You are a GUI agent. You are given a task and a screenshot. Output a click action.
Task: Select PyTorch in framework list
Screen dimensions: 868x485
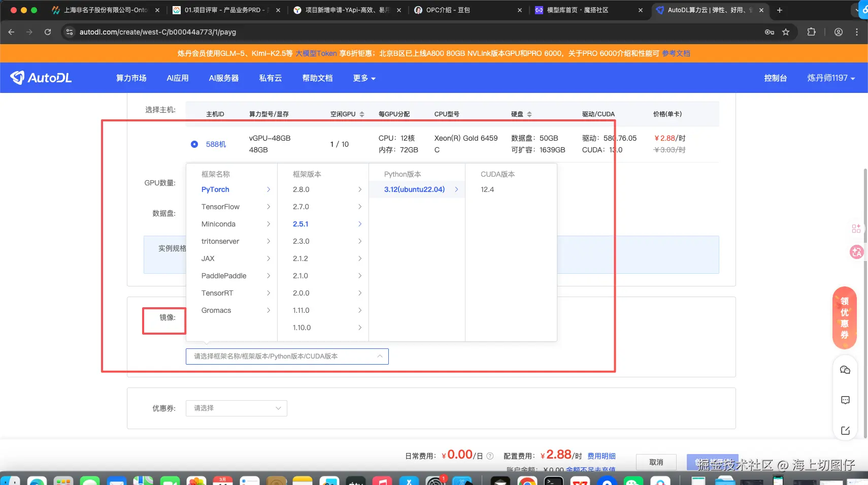tap(232, 189)
